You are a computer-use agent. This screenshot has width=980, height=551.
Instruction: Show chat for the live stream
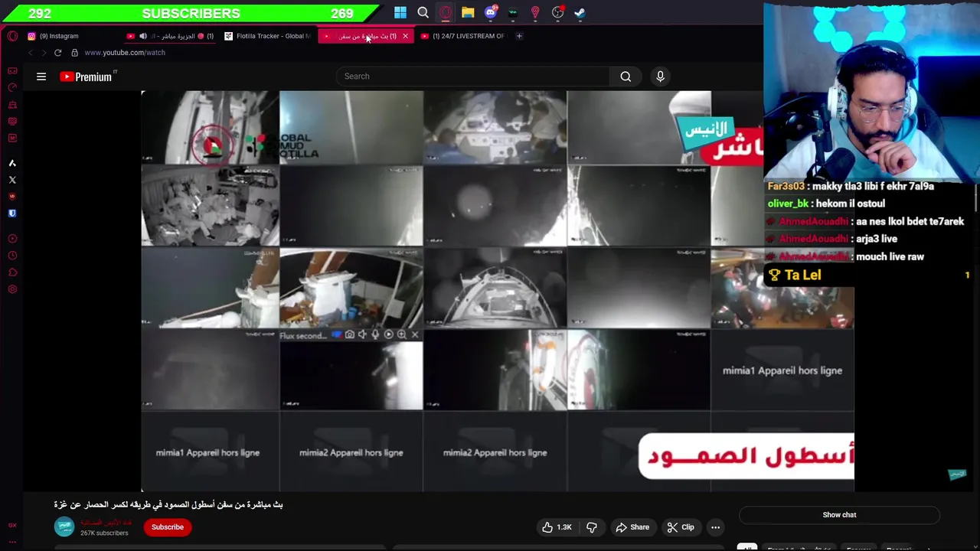(x=839, y=515)
